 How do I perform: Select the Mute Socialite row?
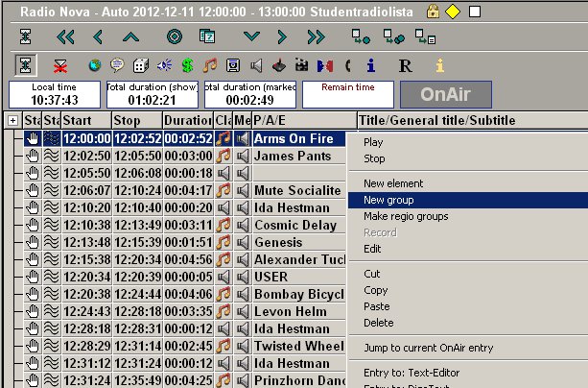(184, 190)
